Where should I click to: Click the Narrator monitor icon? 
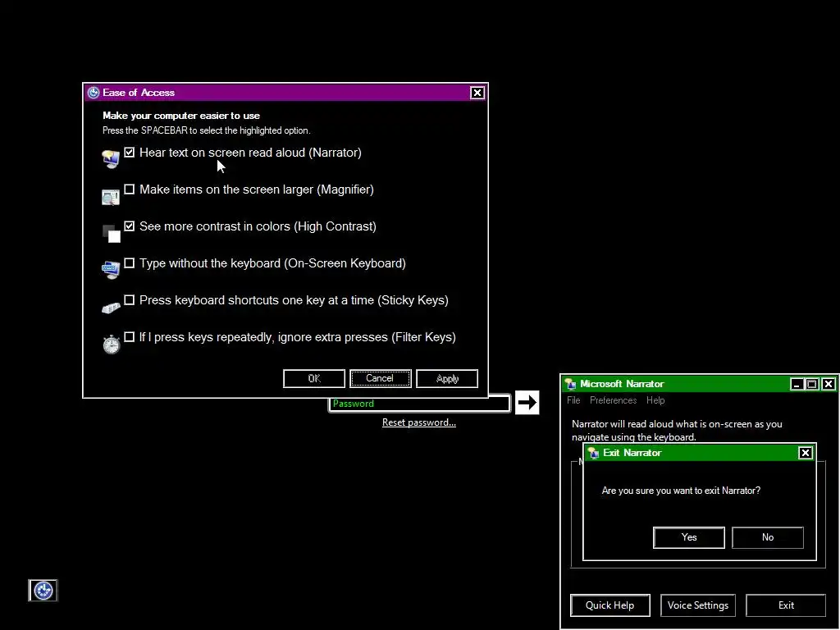[x=111, y=158]
